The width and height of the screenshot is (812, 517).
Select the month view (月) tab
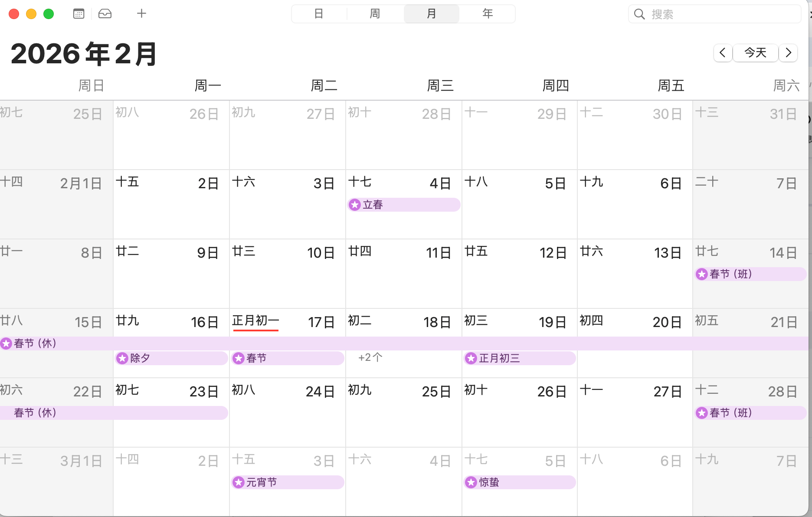click(431, 14)
